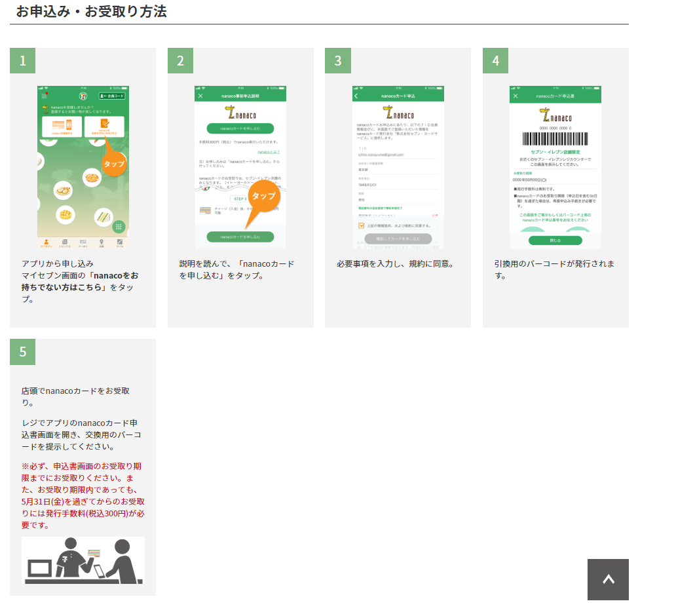This screenshot has width=676, height=616.
Task: Tap the melon bread bubble in step 1
Action: click(65, 214)
